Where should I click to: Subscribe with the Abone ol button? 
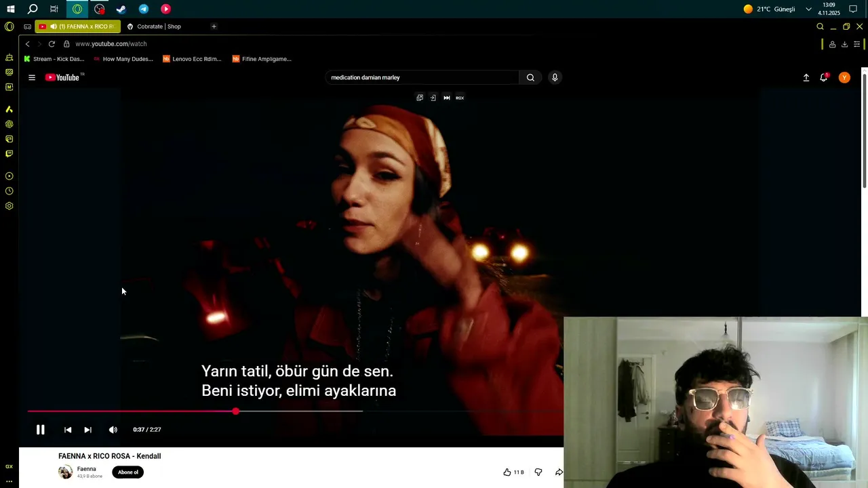point(127,472)
